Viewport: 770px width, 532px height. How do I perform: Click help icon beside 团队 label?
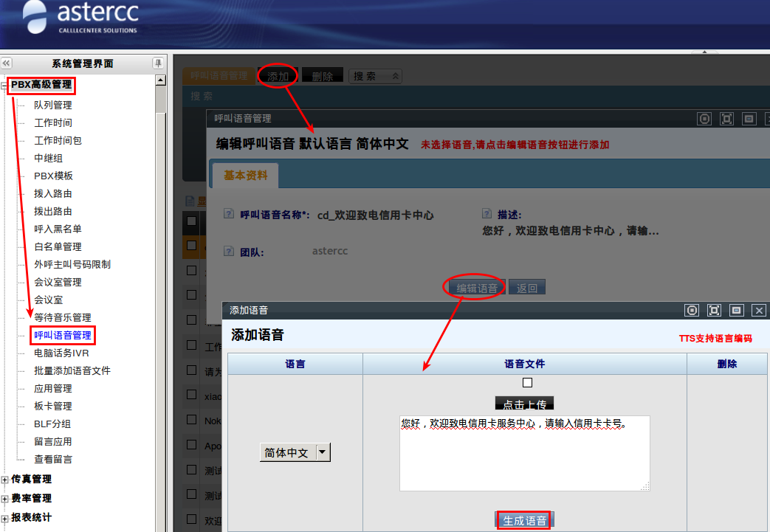click(x=229, y=252)
